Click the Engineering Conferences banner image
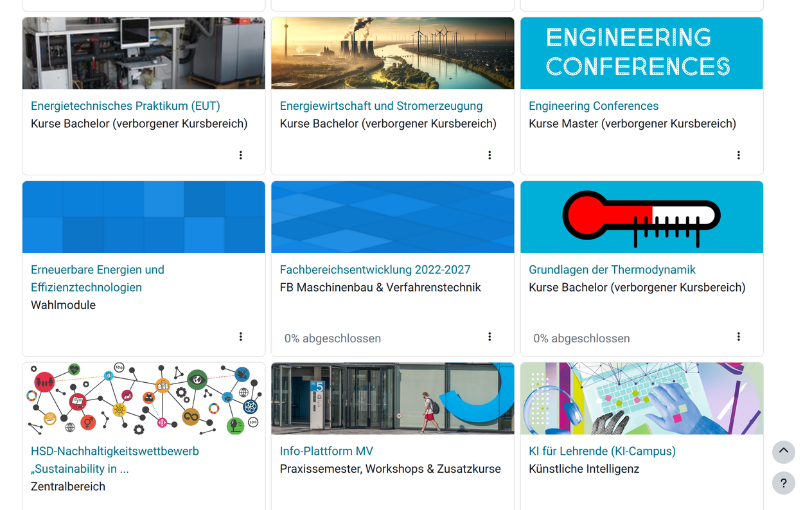Image resolution: width=812 pixels, height=510 pixels. 641,53
